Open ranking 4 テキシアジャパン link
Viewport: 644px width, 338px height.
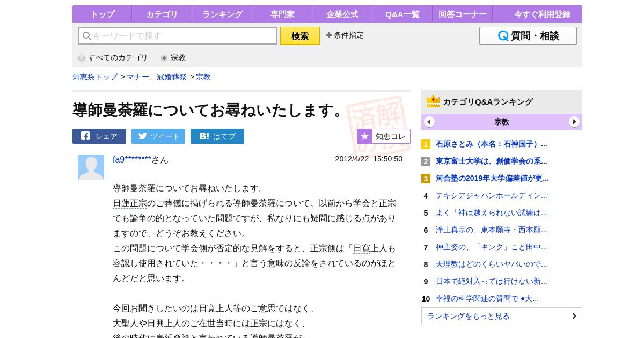[492, 195]
